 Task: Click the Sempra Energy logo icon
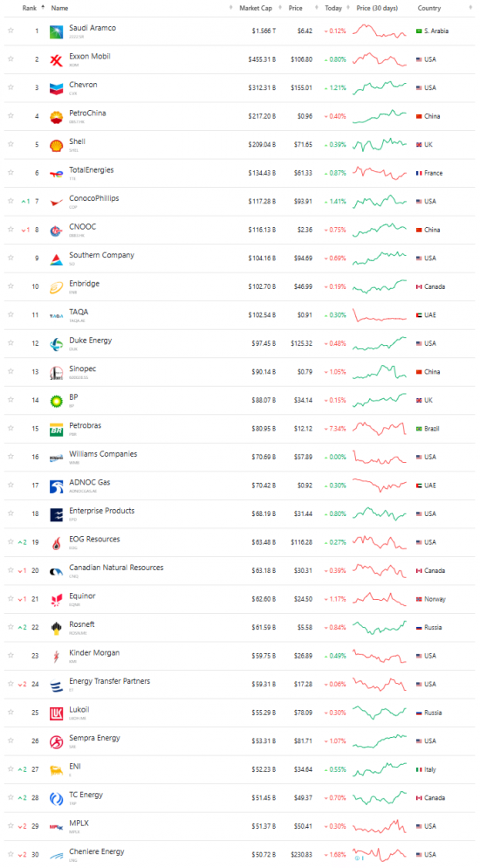pos(57,741)
